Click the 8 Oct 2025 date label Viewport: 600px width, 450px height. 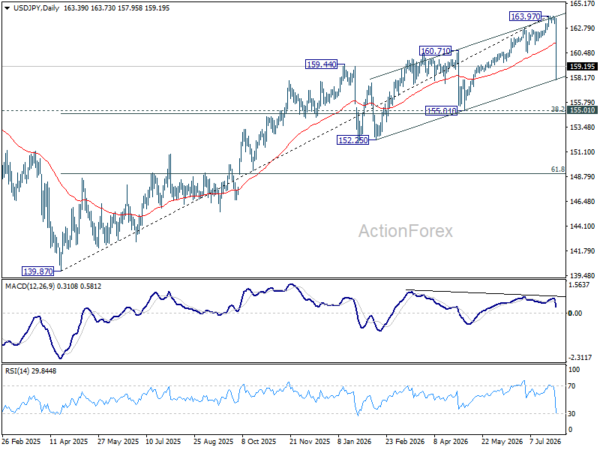(259, 442)
